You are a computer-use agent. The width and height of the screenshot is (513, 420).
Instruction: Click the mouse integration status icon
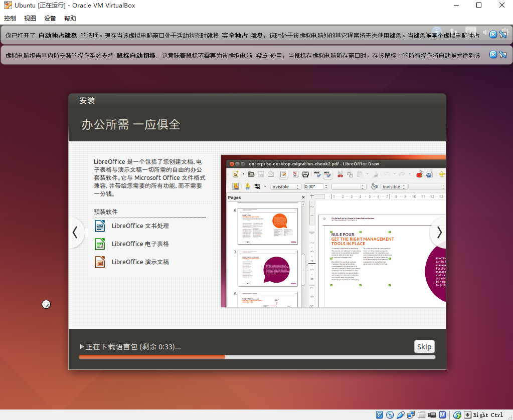click(457, 415)
